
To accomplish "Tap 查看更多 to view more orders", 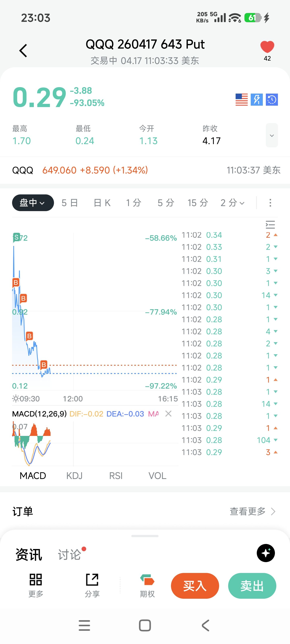I will click(252, 511).
